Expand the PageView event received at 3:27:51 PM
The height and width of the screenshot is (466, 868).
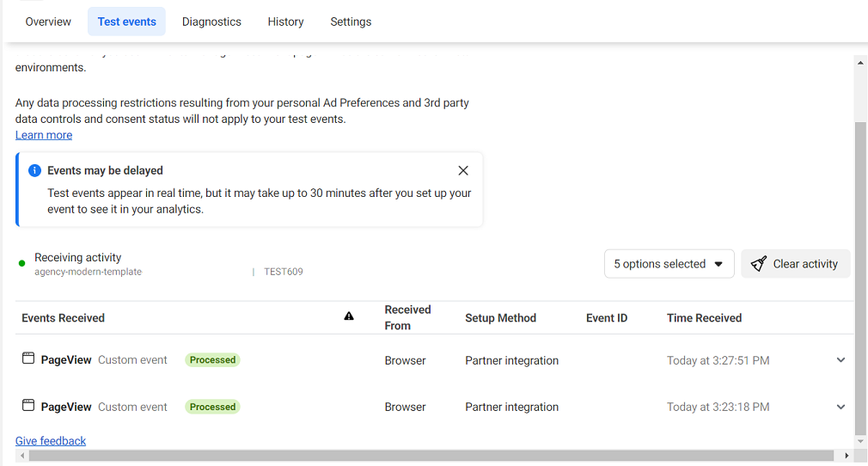(840, 360)
